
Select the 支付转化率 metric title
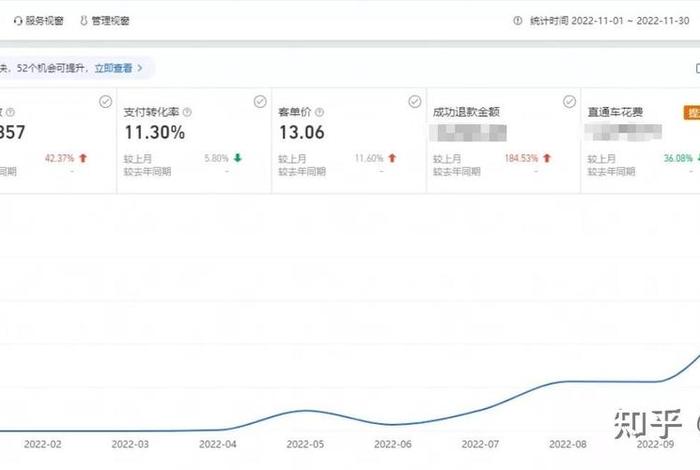coord(151,112)
